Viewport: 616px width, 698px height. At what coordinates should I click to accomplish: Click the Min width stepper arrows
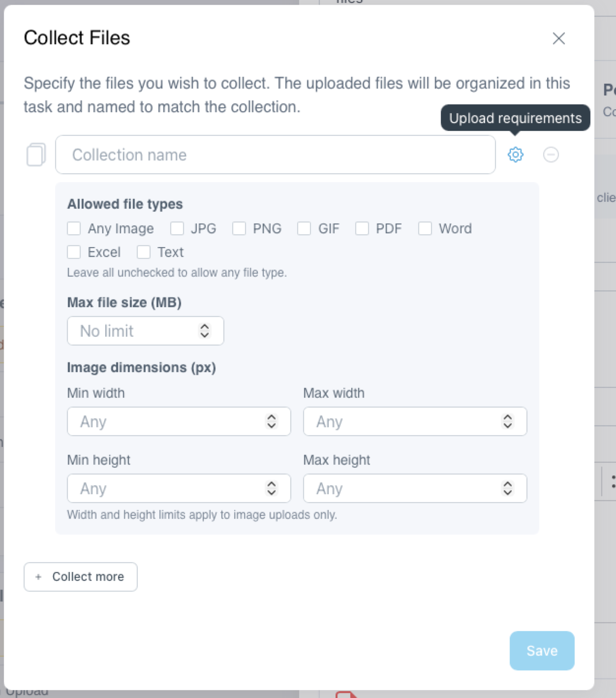click(x=272, y=421)
